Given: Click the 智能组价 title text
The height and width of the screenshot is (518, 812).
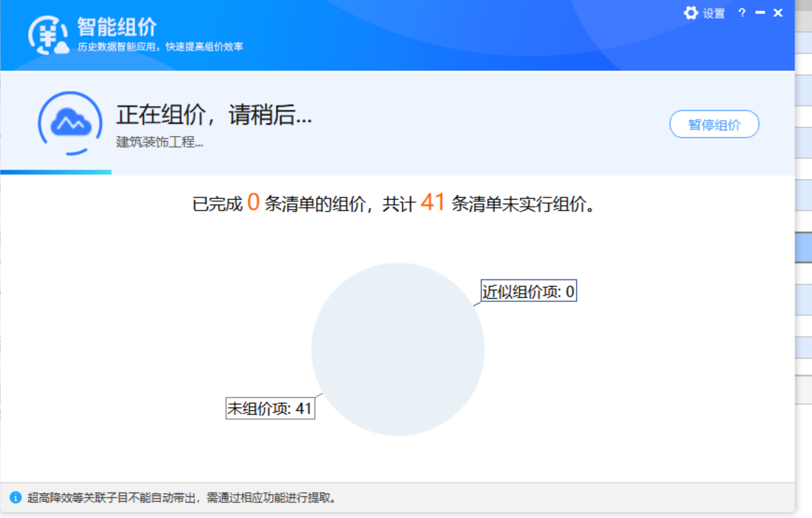Looking at the screenshot, I should (x=117, y=27).
